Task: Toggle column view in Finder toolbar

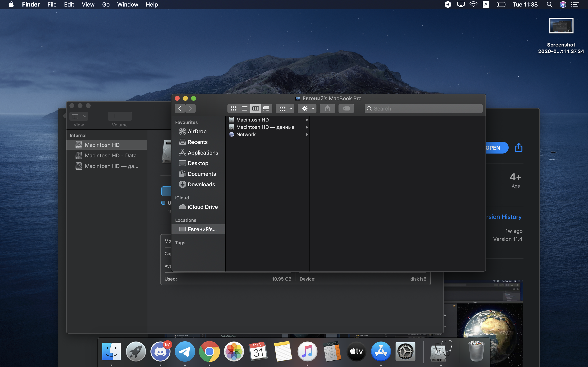Action: point(255,108)
